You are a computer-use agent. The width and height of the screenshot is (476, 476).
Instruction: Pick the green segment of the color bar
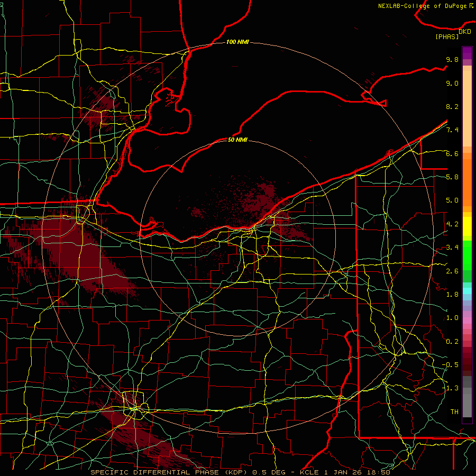coord(467,255)
